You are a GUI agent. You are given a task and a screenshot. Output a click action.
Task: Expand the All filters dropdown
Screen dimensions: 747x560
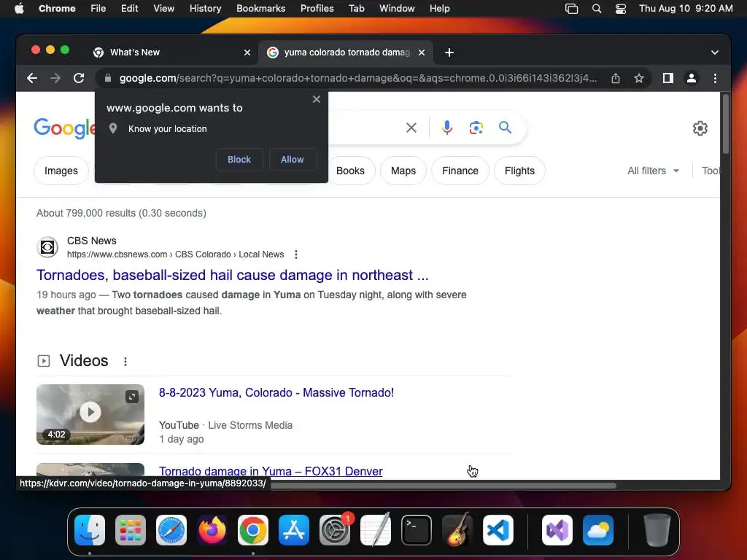tap(653, 171)
